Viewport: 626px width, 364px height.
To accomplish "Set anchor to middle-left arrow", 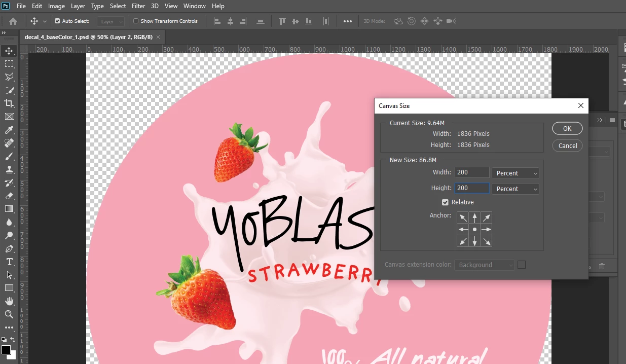I will pos(463,230).
